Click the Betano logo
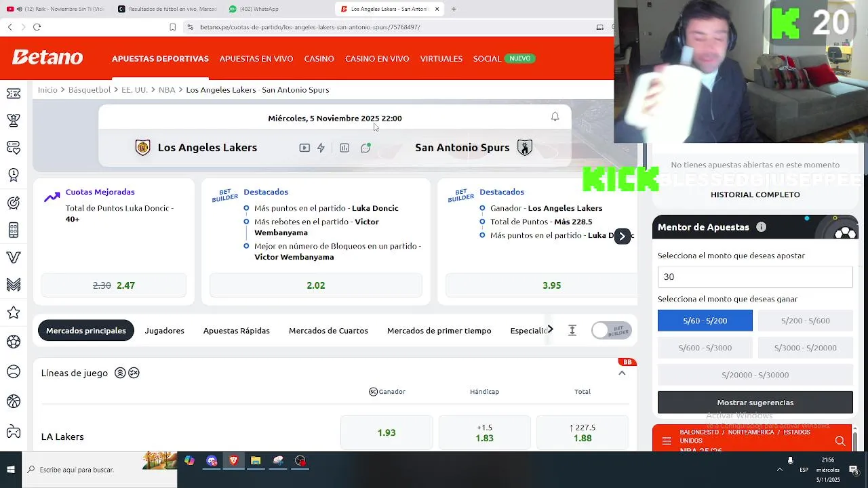 (47, 58)
